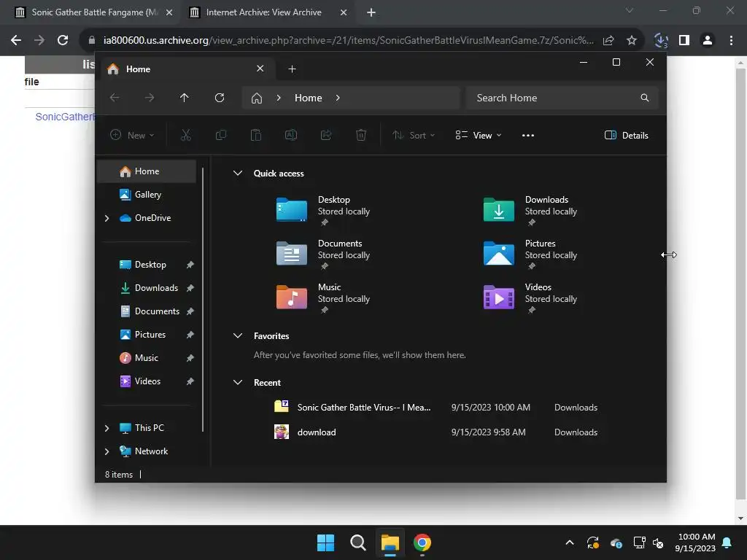Screen dimensions: 747x560
Task: Click Chrome icon in taskbar
Action: point(422,542)
